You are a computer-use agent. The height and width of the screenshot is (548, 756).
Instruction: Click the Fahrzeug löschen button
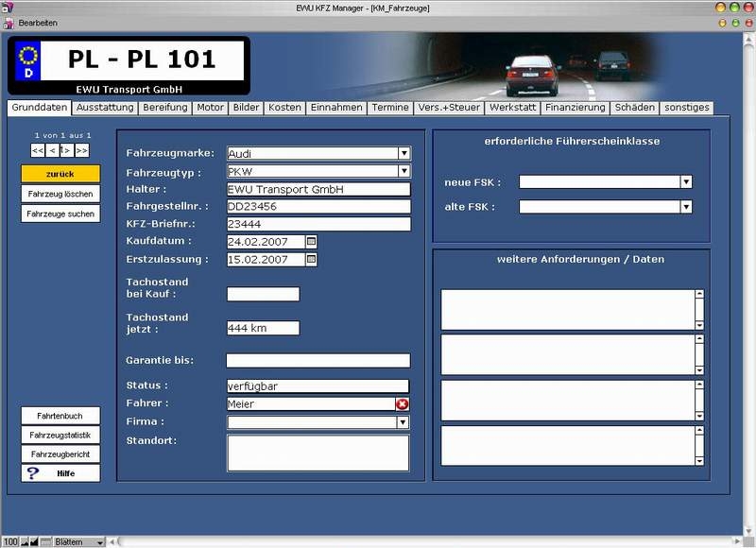[x=60, y=194]
